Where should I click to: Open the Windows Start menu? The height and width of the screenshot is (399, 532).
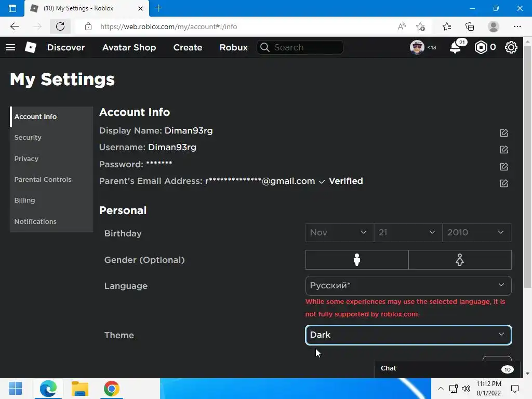15,389
